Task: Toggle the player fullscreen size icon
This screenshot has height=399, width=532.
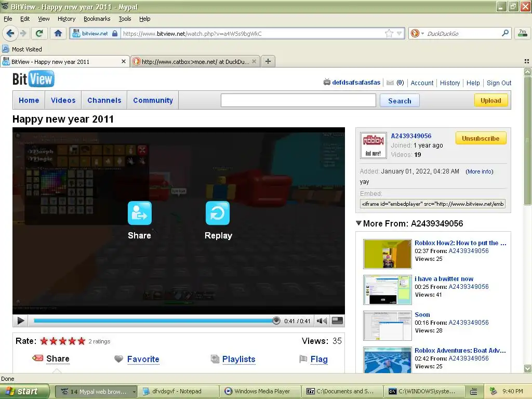Action: click(337, 320)
